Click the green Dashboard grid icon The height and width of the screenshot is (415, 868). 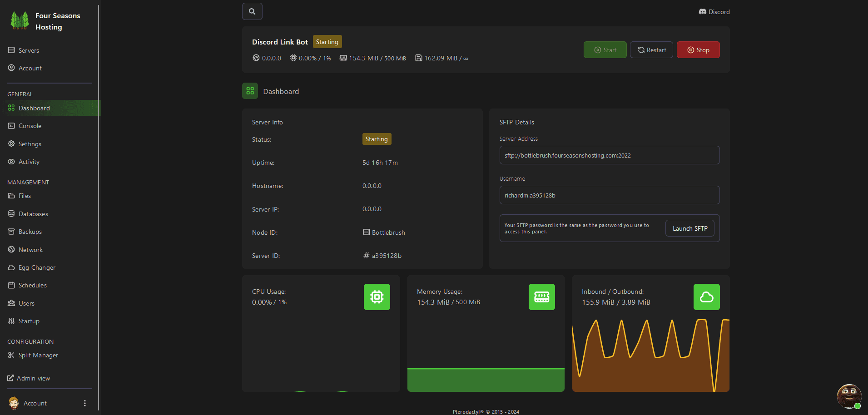(250, 91)
